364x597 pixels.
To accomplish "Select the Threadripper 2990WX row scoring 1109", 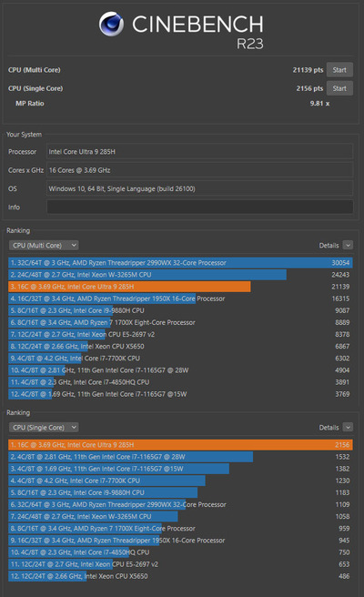I will [x=180, y=504].
